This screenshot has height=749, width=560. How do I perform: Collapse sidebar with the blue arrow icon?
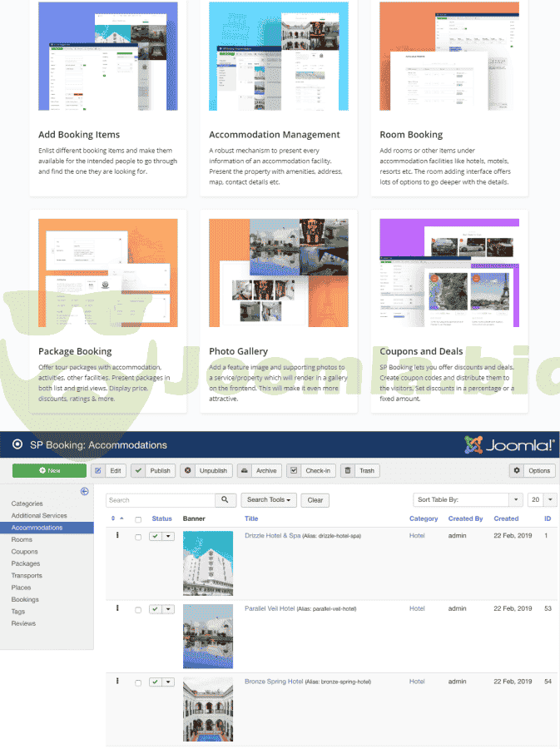pyautogui.click(x=85, y=491)
